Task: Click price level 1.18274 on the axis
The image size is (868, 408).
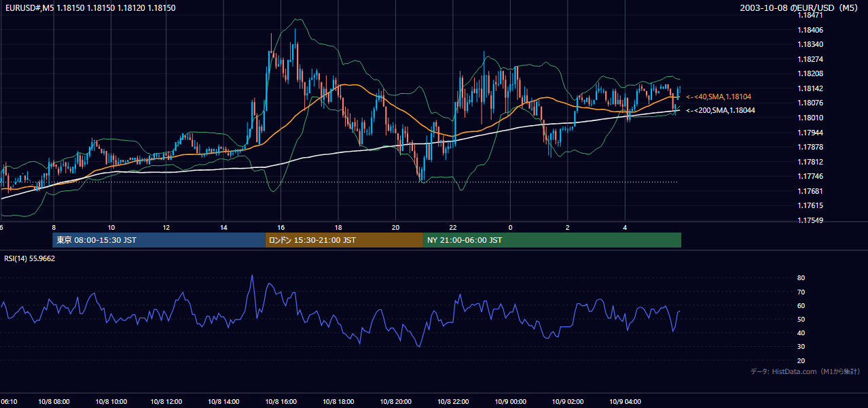Action: click(810, 59)
